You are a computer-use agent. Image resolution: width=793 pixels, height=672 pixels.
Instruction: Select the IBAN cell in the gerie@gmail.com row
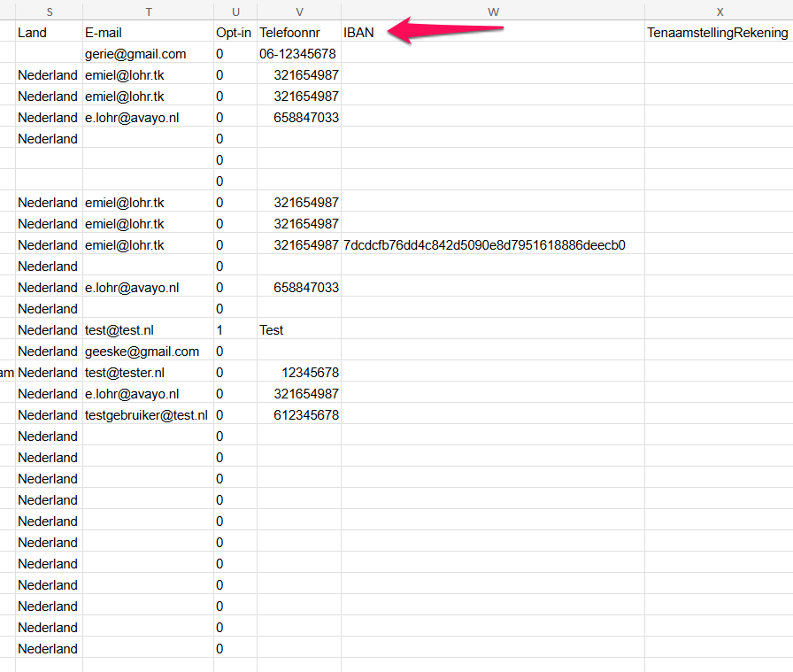493,54
